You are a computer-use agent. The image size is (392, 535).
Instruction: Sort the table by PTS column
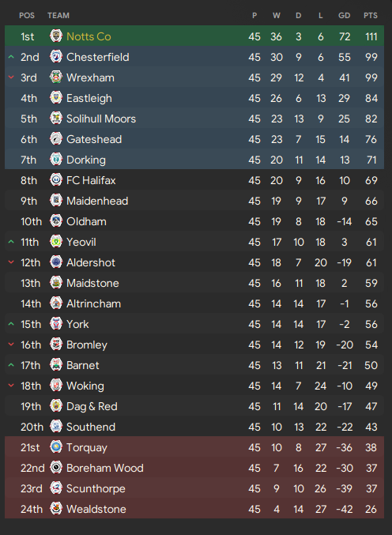point(371,15)
